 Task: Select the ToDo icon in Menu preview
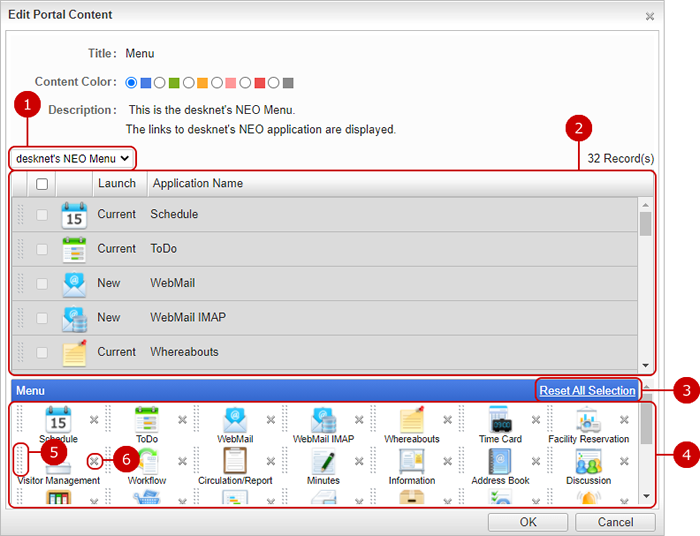(x=147, y=419)
